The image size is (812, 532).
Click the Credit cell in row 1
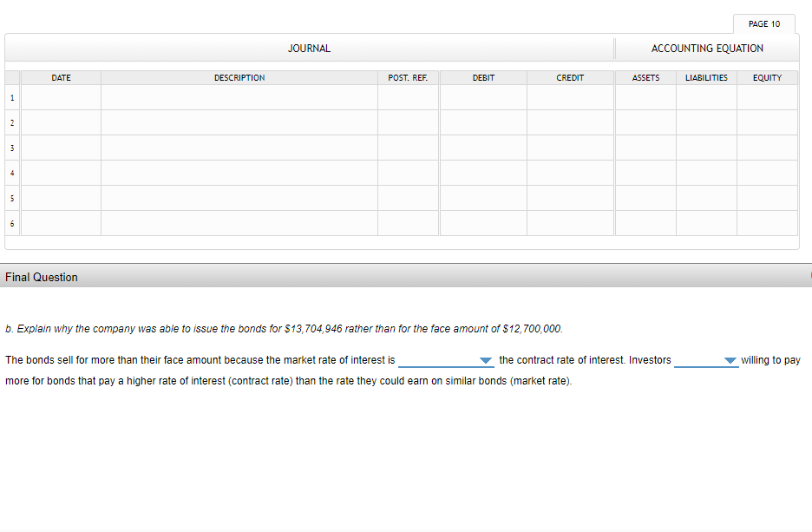point(570,97)
